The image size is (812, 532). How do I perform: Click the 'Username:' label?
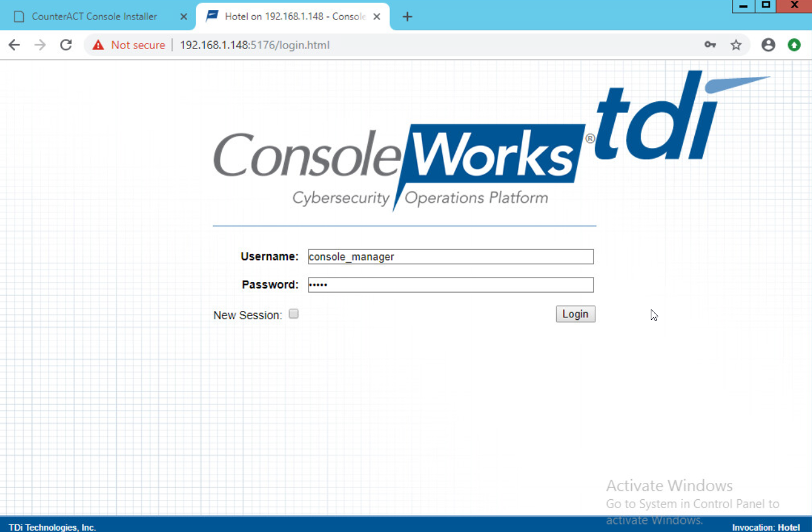(x=270, y=256)
